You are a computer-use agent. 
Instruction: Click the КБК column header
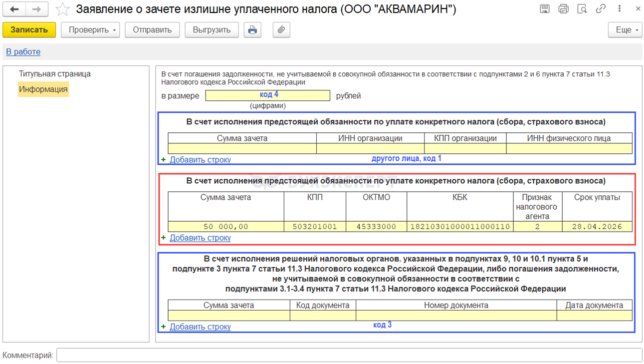pyautogui.click(x=460, y=206)
